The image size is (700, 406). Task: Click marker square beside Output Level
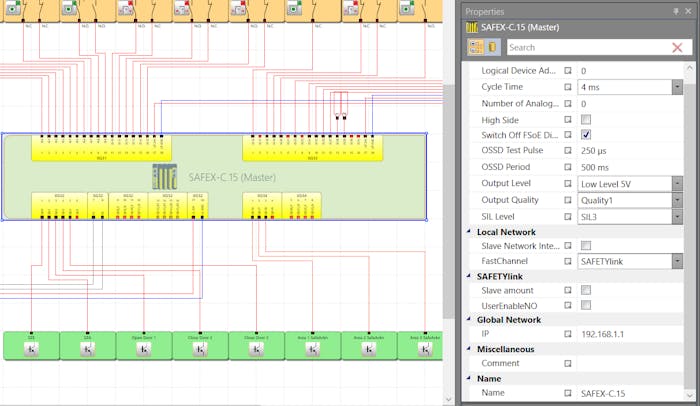pos(567,184)
